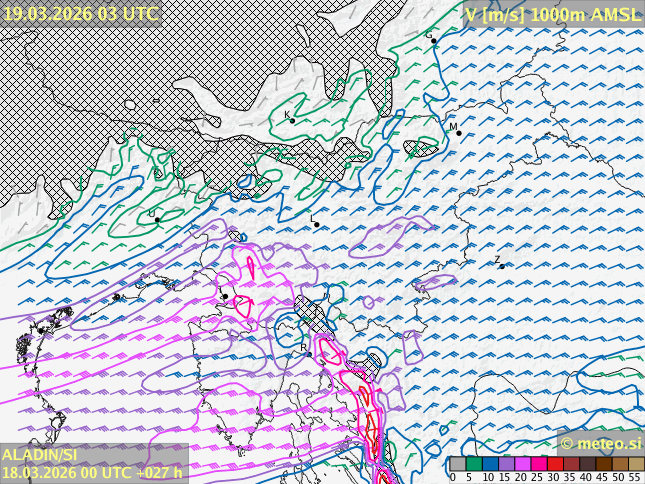The height and width of the screenshot is (484, 645).
Task: Select the blue 10 m/s legend swatch
Action: point(490,464)
